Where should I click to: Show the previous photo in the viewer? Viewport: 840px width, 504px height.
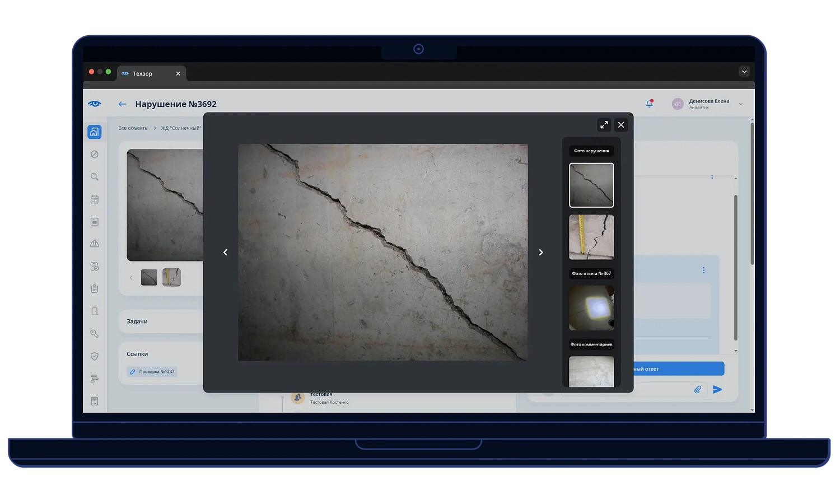[226, 253]
